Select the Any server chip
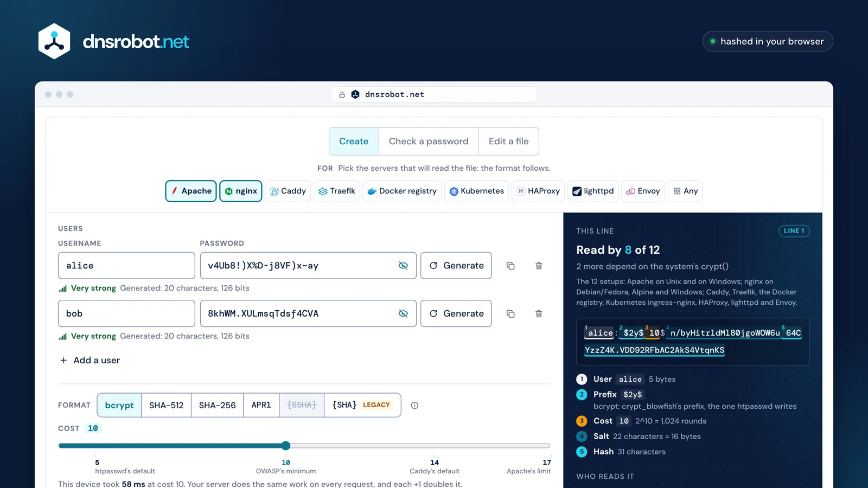Screen dimensions: 868x488 [x=685, y=191]
